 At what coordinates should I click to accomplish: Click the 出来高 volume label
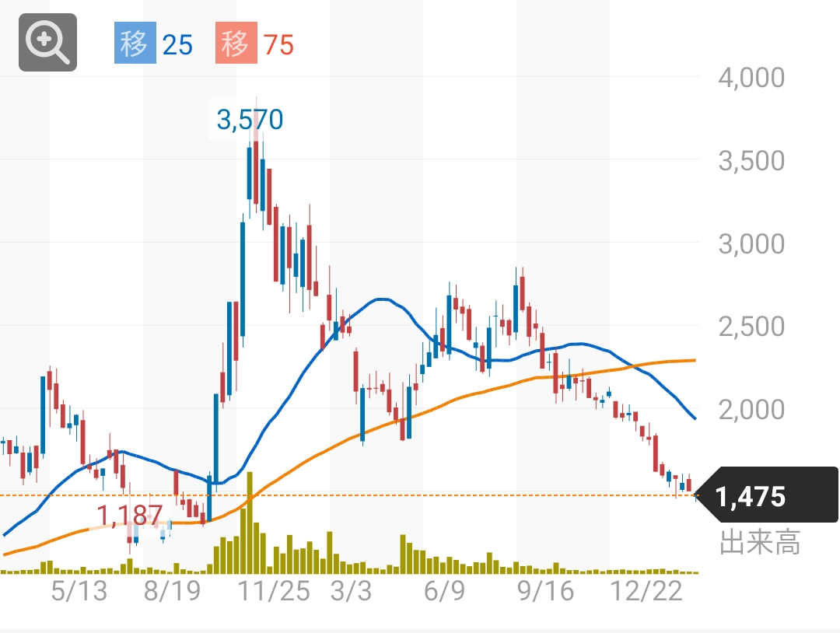[x=760, y=542]
